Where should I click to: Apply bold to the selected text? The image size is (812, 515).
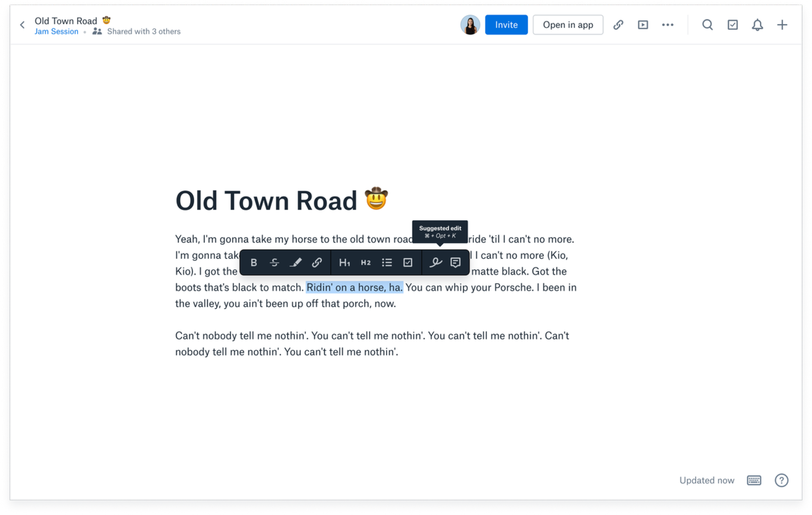[254, 263]
